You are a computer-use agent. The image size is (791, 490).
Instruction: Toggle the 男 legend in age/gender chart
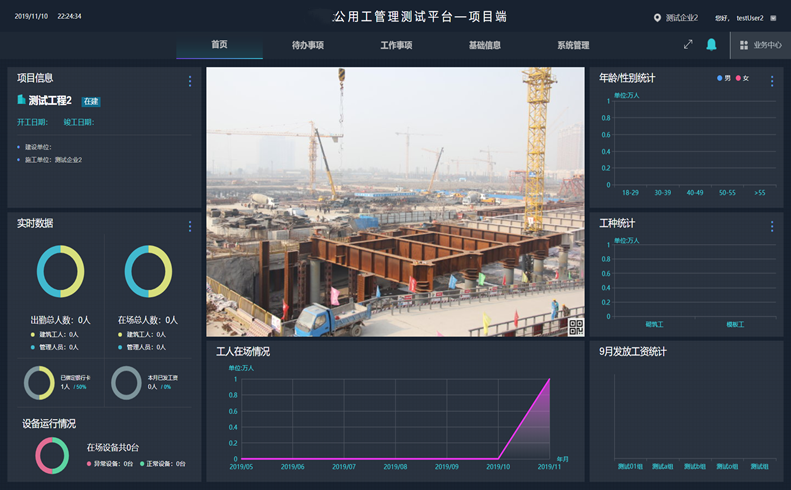click(722, 78)
